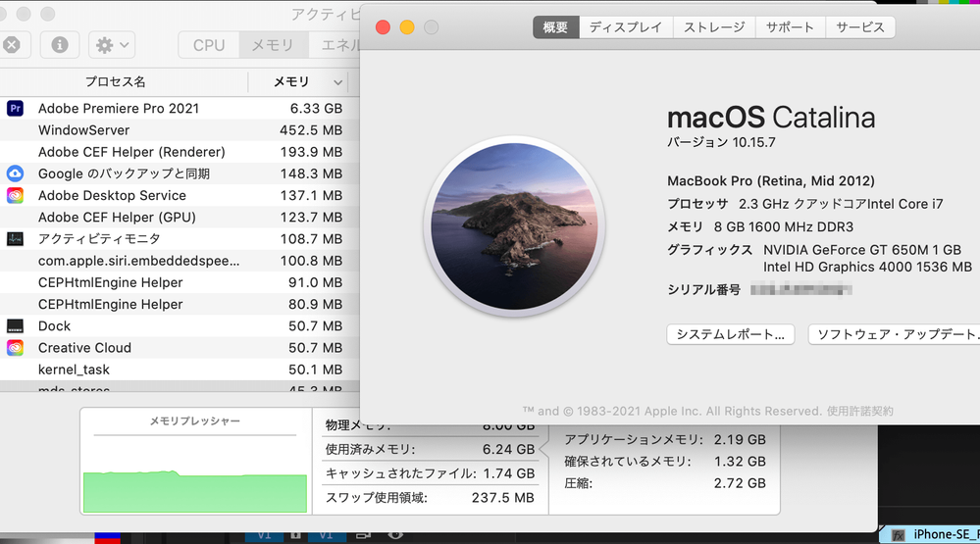Screen dimensions: 980x544
Task: Click the 8 GB 1600 MHz DDR3 text
Action: click(x=784, y=226)
